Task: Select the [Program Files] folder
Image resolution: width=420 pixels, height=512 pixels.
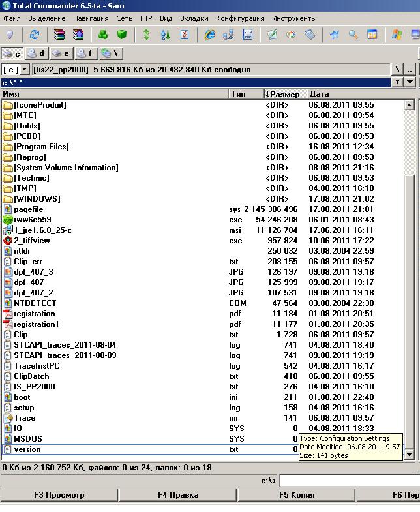Action: coord(41,147)
